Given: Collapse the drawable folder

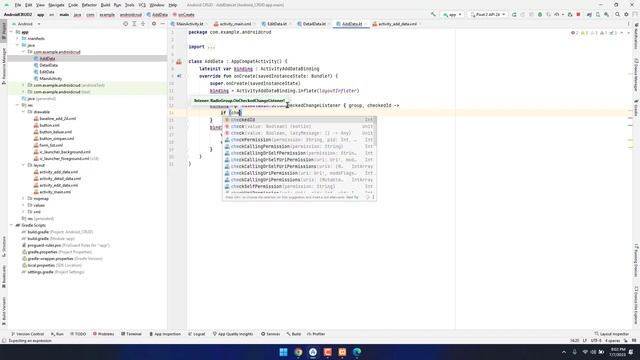Looking at the screenshot, I should click(24, 112).
